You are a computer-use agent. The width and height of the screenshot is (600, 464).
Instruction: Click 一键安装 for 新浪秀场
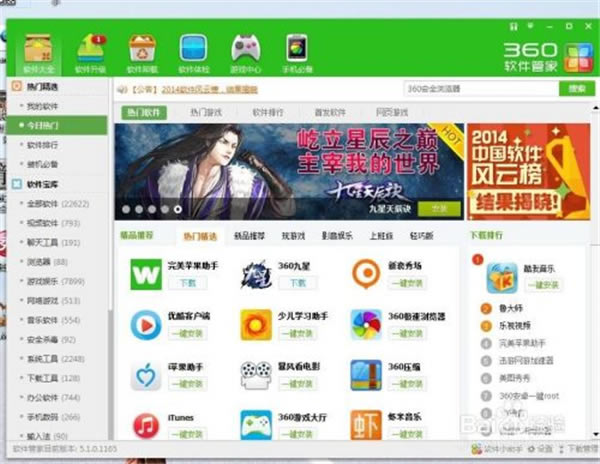click(408, 283)
